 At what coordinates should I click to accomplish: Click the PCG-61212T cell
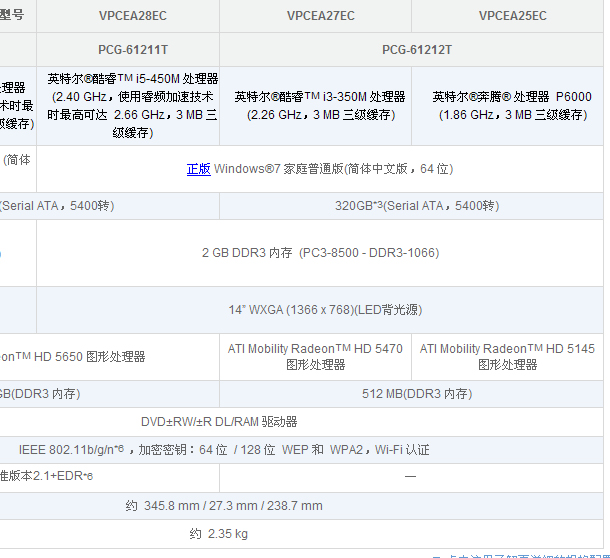[x=412, y=49]
